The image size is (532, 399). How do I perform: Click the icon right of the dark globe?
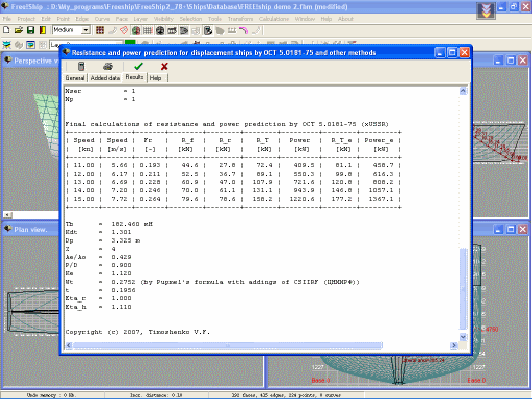(x=172, y=31)
